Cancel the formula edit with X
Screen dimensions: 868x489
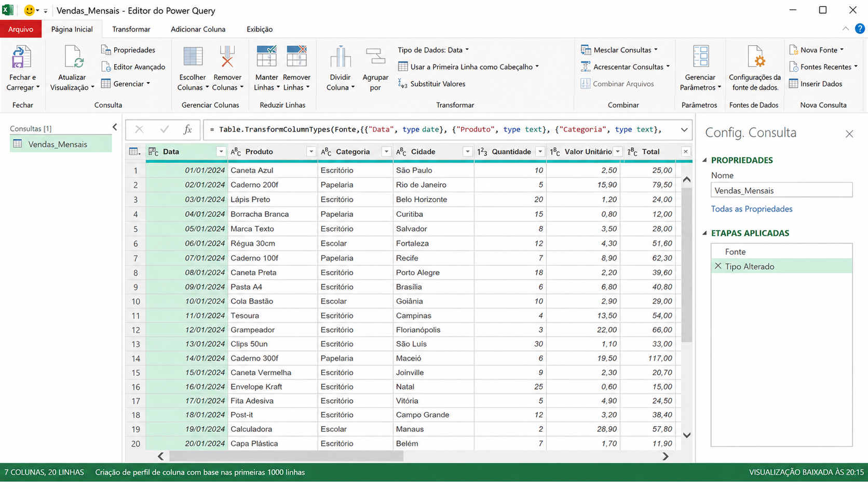(139, 129)
